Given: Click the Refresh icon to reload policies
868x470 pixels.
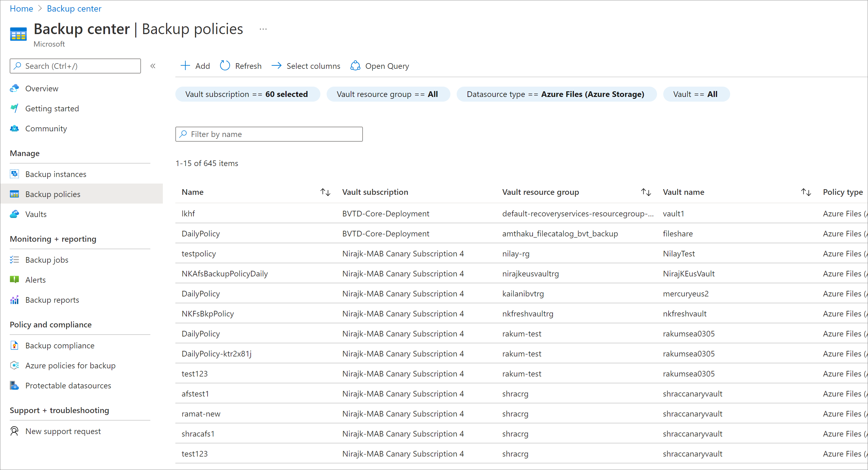Looking at the screenshot, I should pos(225,65).
